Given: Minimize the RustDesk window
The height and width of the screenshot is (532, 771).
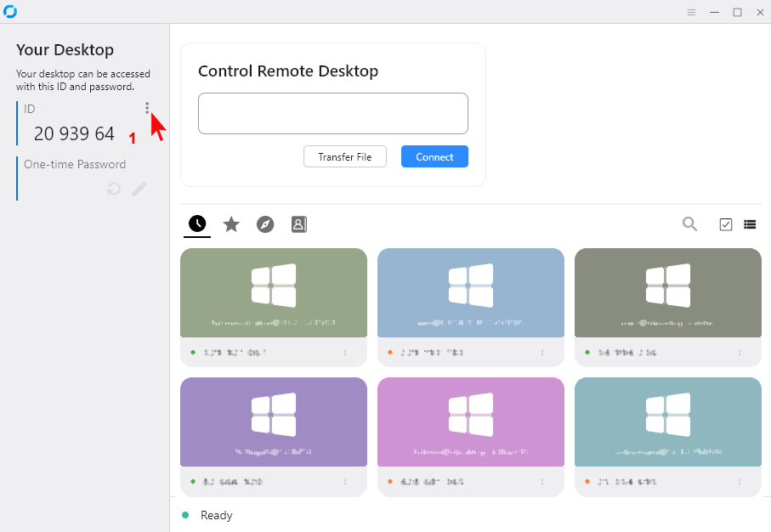Looking at the screenshot, I should click(714, 12).
